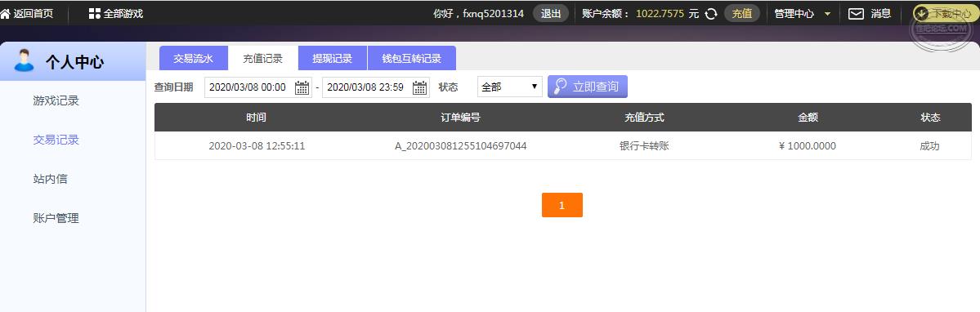The width and height of the screenshot is (980, 312).
Task: Click the home icon beside 返回首页
Action: (x=5, y=13)
